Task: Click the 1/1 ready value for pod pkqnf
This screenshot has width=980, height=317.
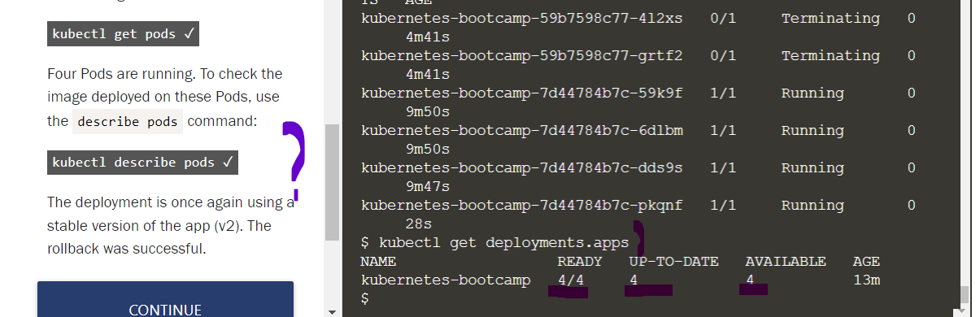Action: coord(723,205)
